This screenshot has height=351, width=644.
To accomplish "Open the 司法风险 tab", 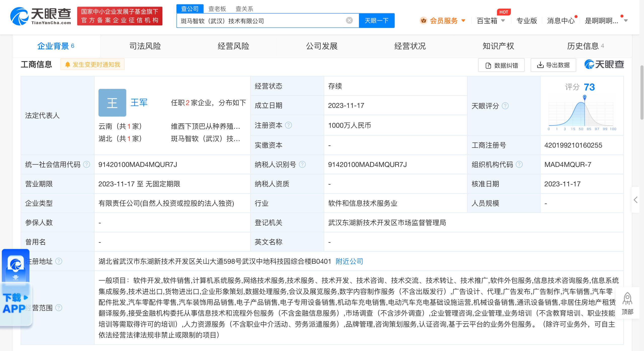I will [x=145, y=46].
